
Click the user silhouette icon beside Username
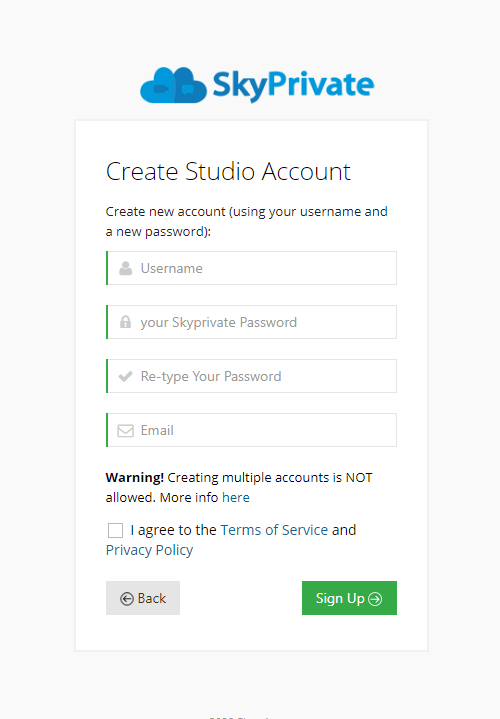(125, 268)
